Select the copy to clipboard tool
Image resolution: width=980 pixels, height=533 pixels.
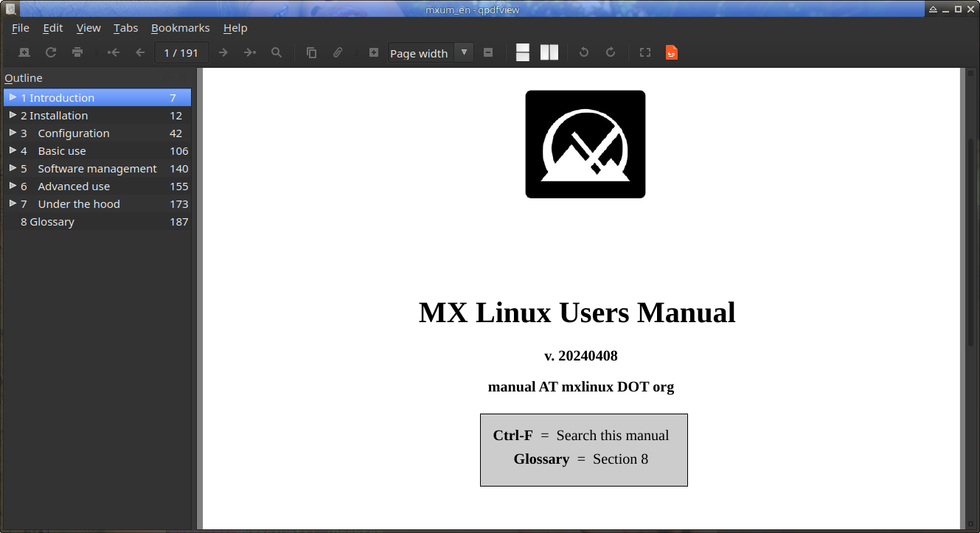pyautogui.click(x=312, y=52)
